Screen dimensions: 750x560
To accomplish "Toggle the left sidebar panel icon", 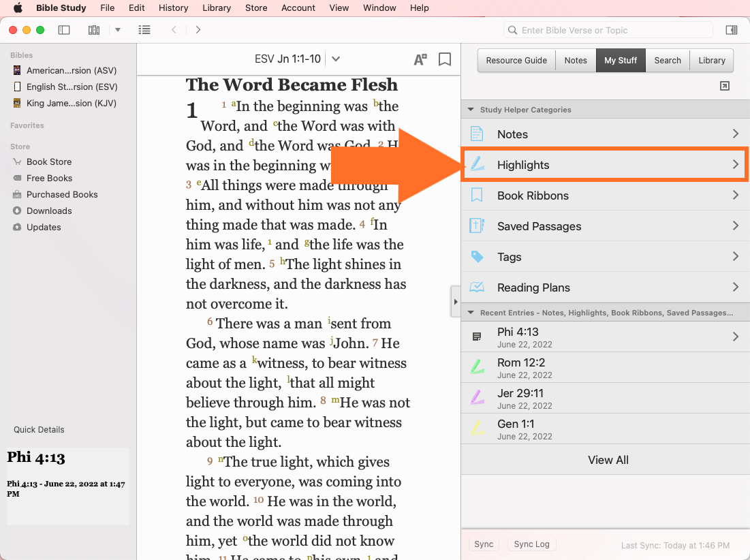I will point(64,30).
